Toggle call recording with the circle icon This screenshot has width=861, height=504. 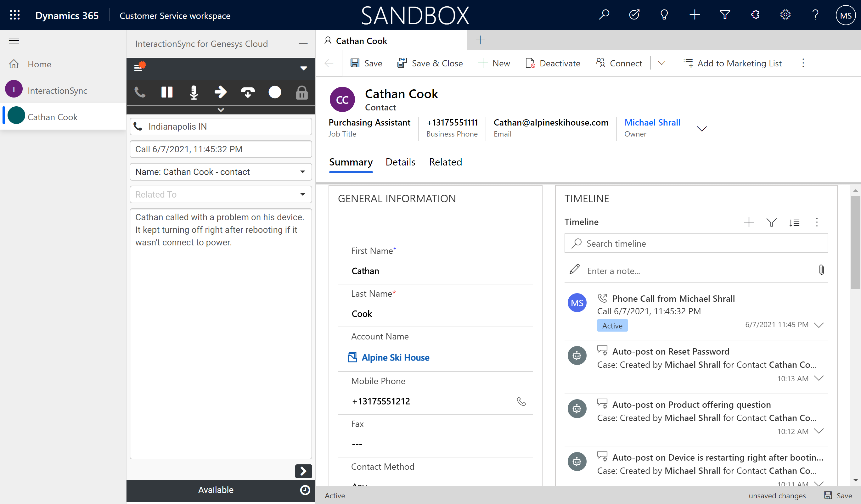point(275,92)
